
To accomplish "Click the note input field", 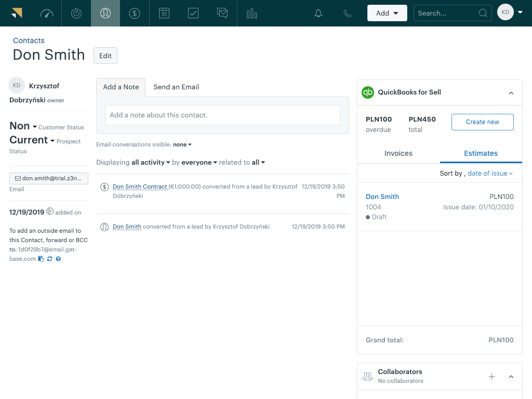I will [x=222, y=115].
